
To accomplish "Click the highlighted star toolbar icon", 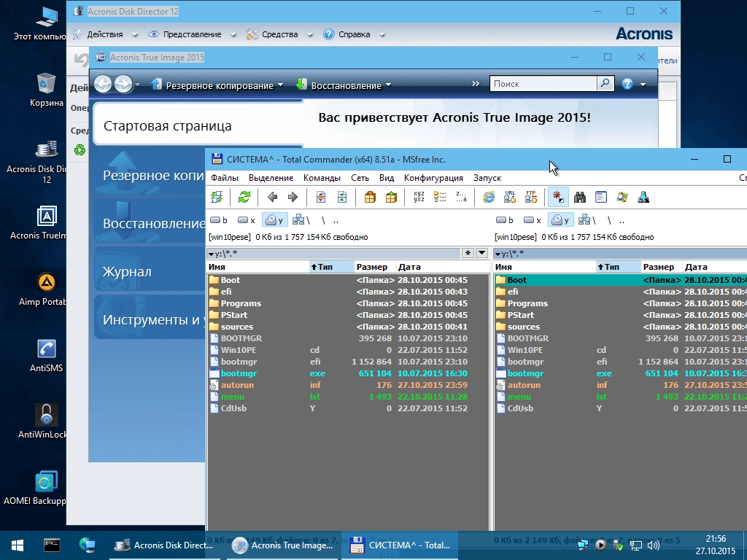I will click(558, 197).
